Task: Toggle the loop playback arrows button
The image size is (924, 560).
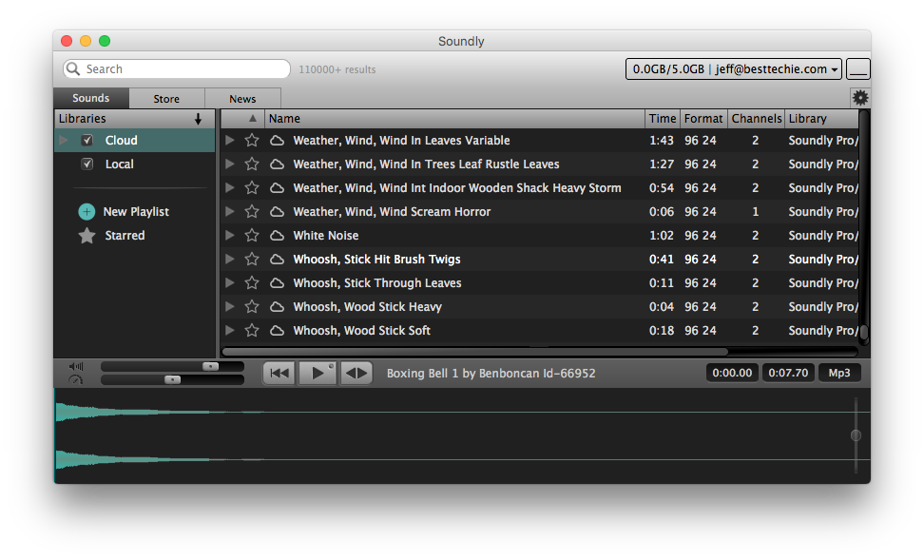Action: click(x=356, y=374)
